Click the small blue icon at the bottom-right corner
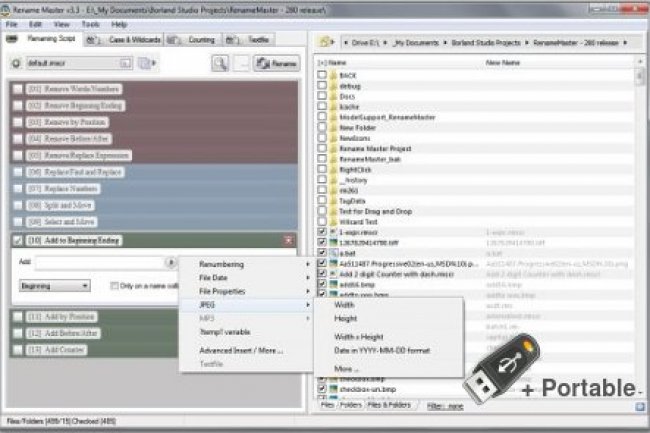 point(640,406)
